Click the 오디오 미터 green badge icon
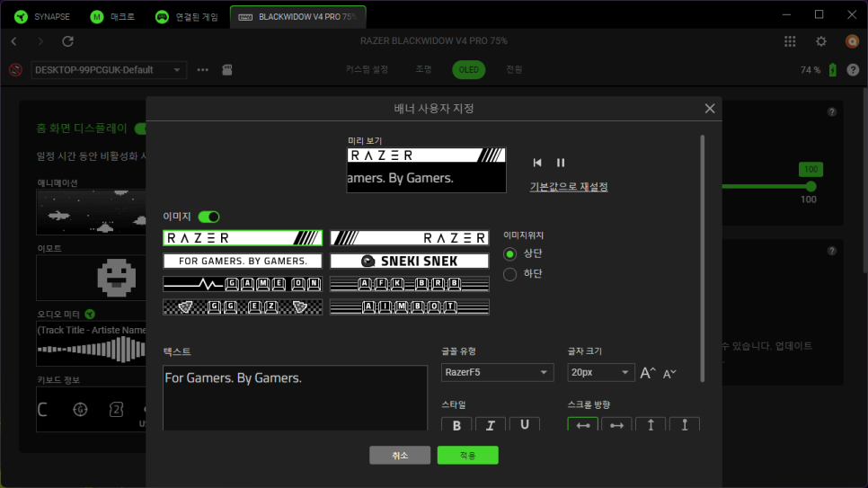The height and width of the screenshot is (488, 868). (90, 314)
